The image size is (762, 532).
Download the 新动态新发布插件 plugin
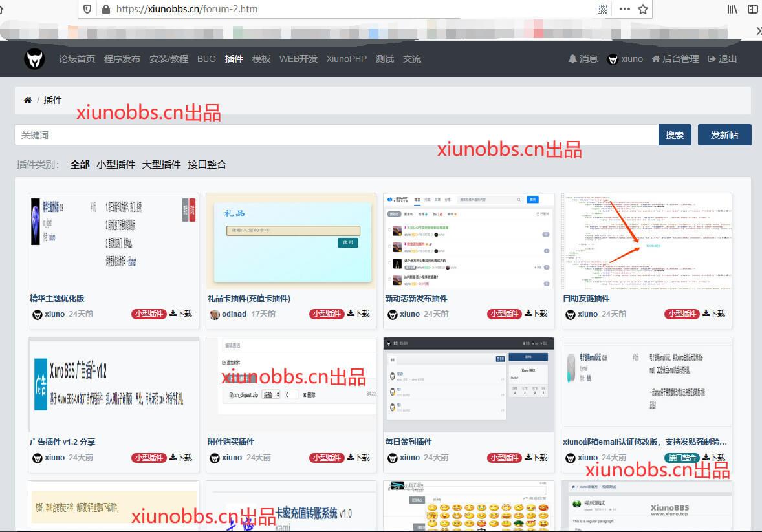(536, 314)
